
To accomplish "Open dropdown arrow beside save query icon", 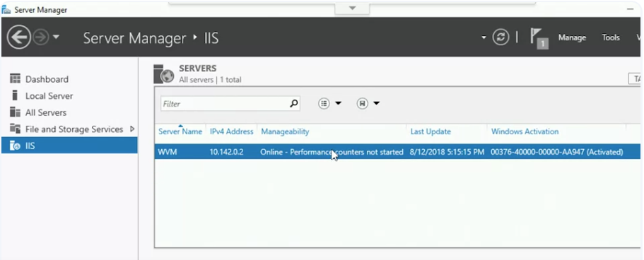I will point(376,104).
